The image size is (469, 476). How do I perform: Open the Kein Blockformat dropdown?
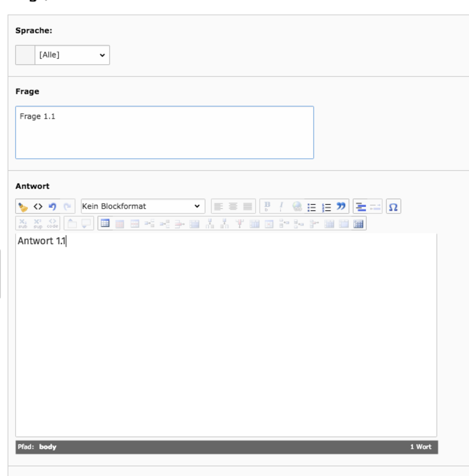143,206
